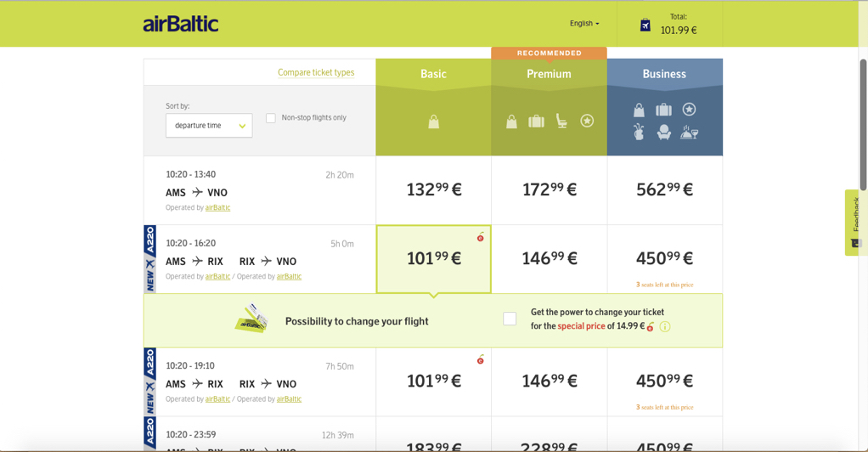Viewport: 868px width, 452px height.
Task: Click 'special price' red text in banner
Action: [581, 325]
